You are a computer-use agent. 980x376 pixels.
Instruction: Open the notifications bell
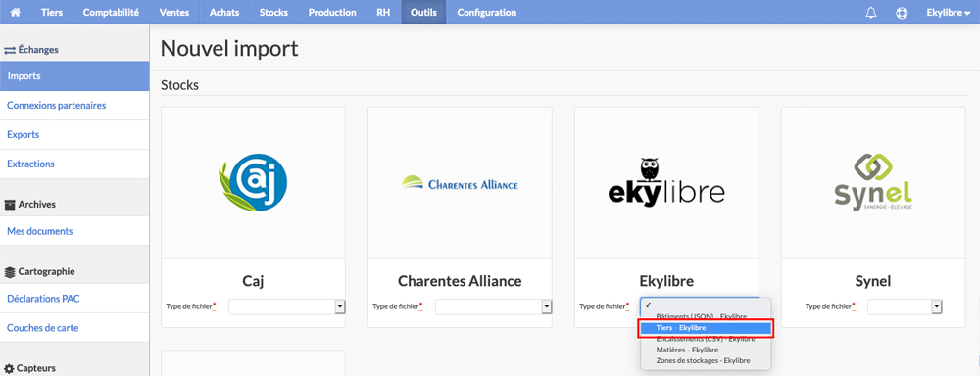click(871, 13)
